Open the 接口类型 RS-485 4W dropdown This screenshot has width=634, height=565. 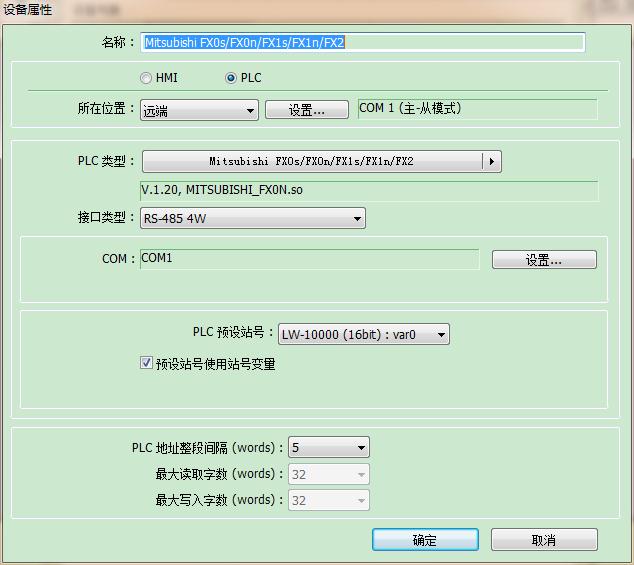[253, 218]
